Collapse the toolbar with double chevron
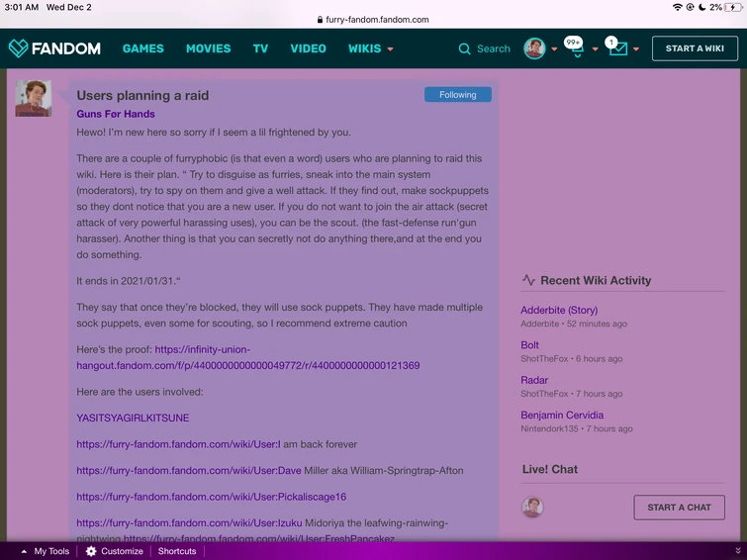Screen dimensions: 747x560 click(738, 551)
